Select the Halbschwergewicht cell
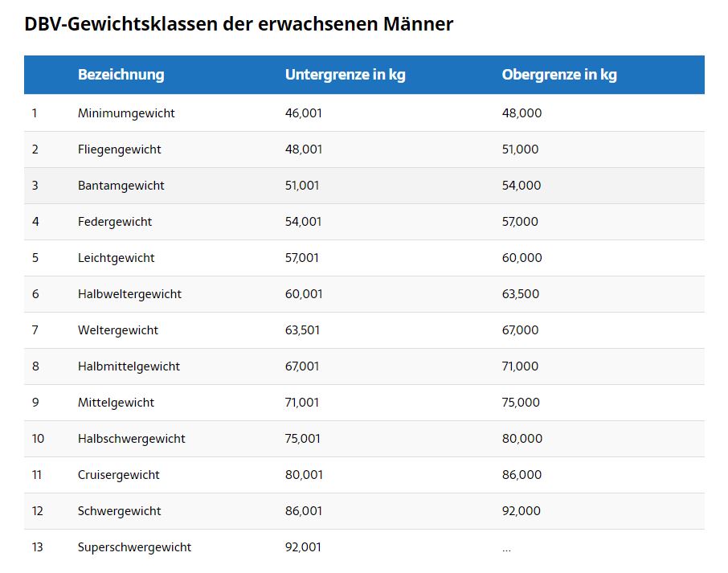Viewport: 728px width, 573px height. [132, 440]
